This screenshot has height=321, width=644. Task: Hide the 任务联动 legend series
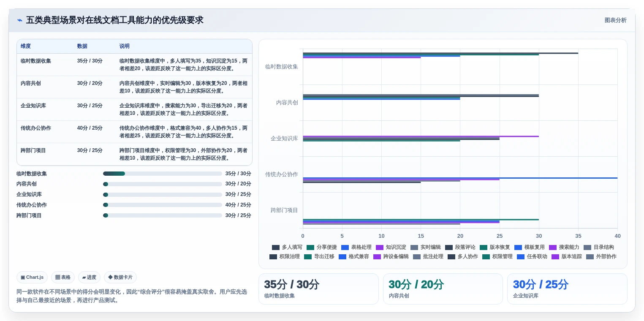[532, 256]
